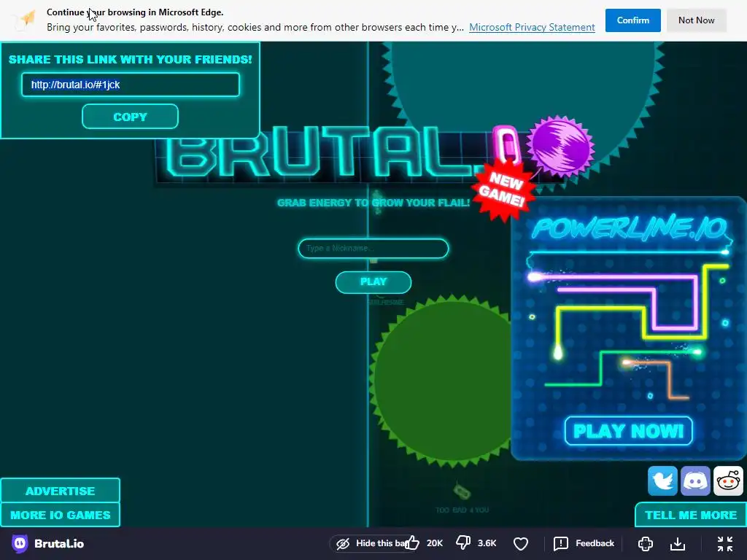
Task: Click the Brutal.io title in the bottom bar
Action: [59, 543]
